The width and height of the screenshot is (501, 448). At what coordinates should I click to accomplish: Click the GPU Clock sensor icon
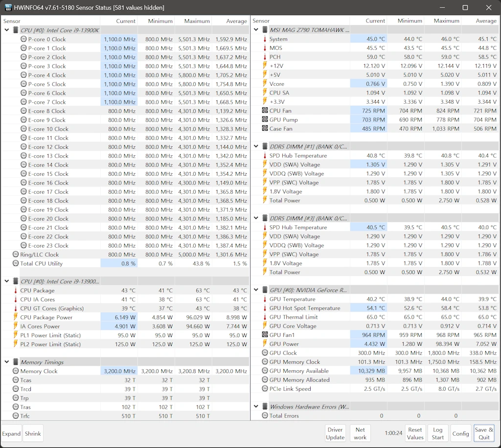265,353
